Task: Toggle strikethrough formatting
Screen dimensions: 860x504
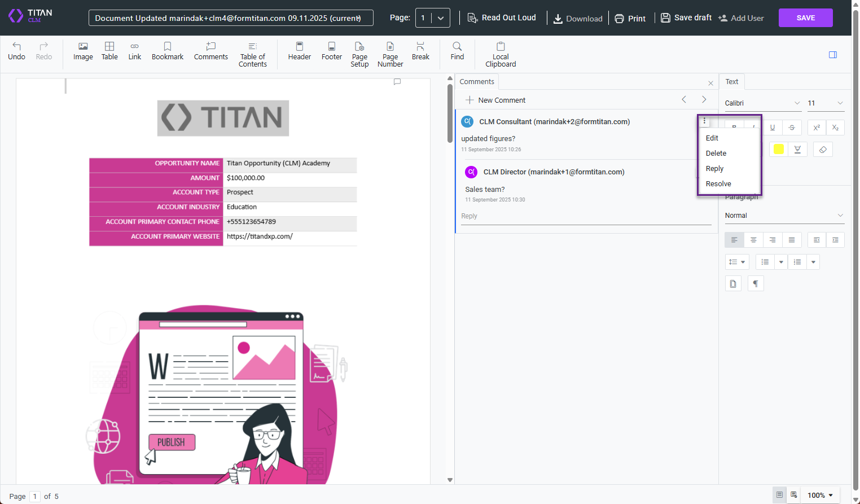Action: tap(792, 128)
